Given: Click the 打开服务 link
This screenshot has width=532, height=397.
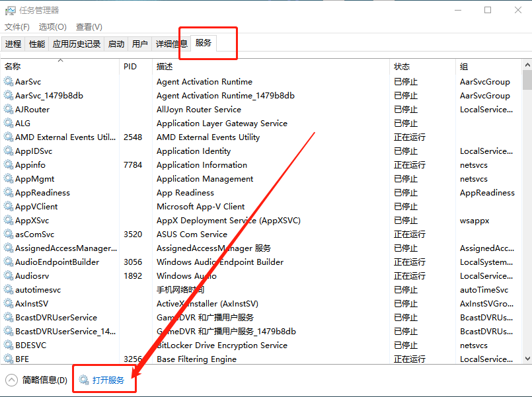Looking at the screenshot, I should 108,380.
